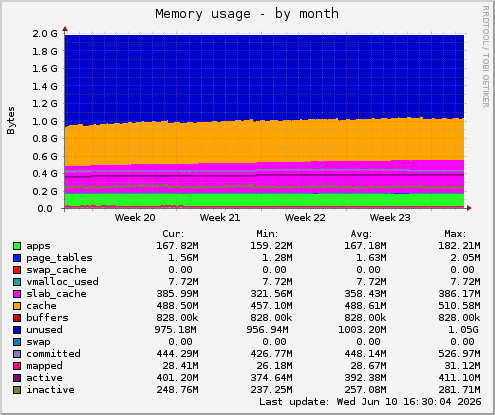495x415 pixels.
Task: Click the 'unused' legend label
Action: tap(44, 330)
